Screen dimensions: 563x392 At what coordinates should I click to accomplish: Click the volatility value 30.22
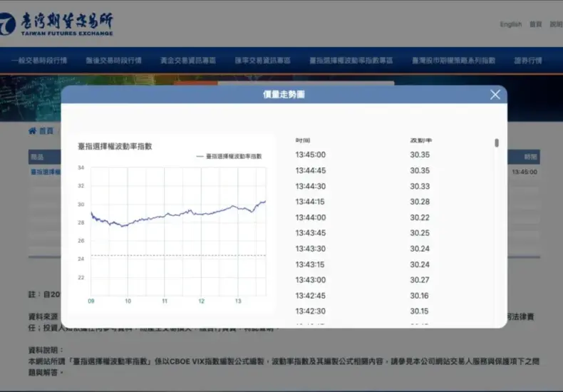pos(420,217)
